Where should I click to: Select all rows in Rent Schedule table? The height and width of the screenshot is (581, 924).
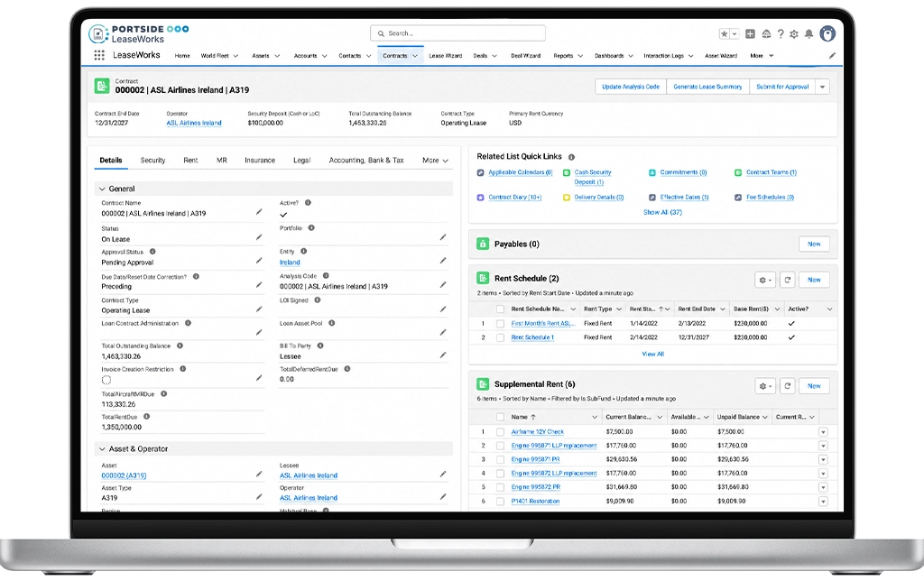tap(500, 309)
